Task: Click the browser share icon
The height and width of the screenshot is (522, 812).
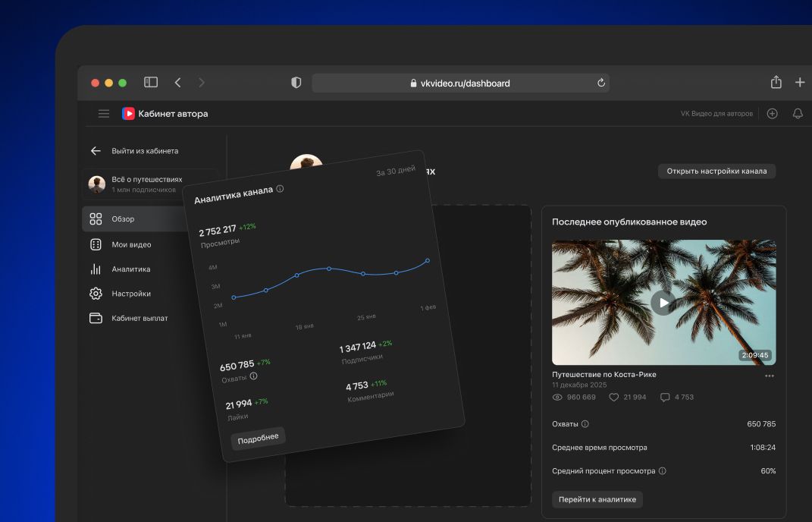Action: [776, 82]
